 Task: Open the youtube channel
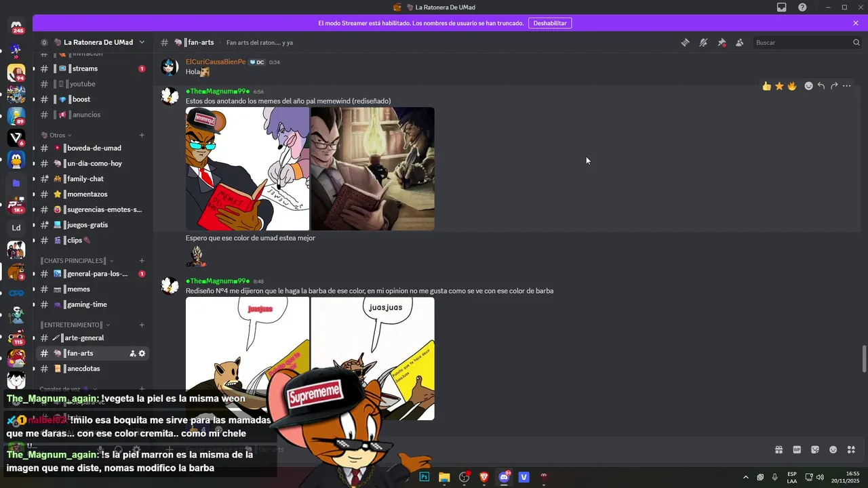92,84
